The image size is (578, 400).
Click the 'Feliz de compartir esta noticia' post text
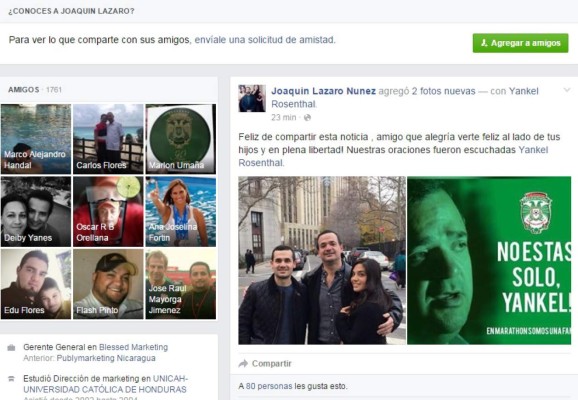pos(399,150)
